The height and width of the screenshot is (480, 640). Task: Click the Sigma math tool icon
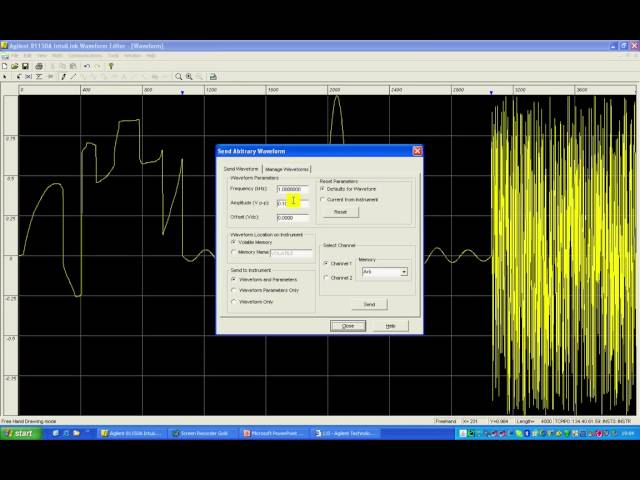pyautogui.click(x=39, y=77)
